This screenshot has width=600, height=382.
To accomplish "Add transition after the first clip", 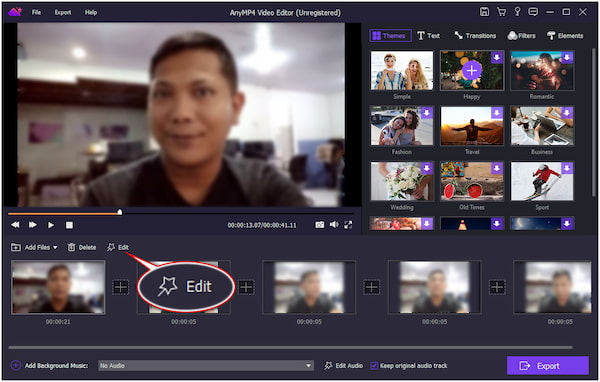I will (x=121, y=287).
